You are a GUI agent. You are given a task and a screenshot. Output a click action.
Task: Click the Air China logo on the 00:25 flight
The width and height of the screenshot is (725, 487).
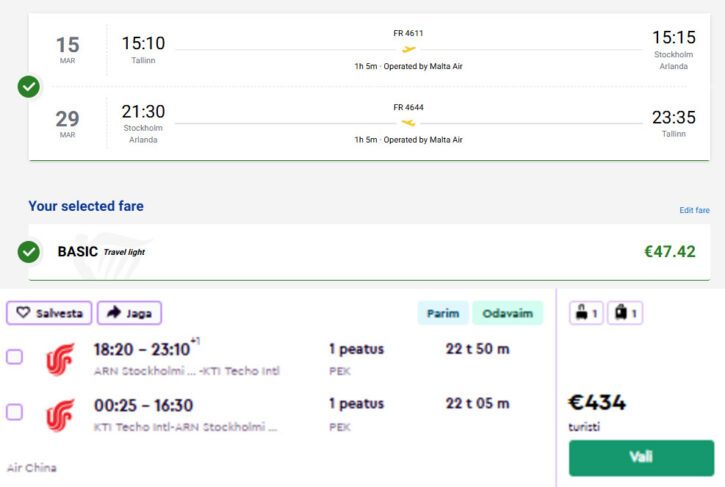(x=60, y=414)
